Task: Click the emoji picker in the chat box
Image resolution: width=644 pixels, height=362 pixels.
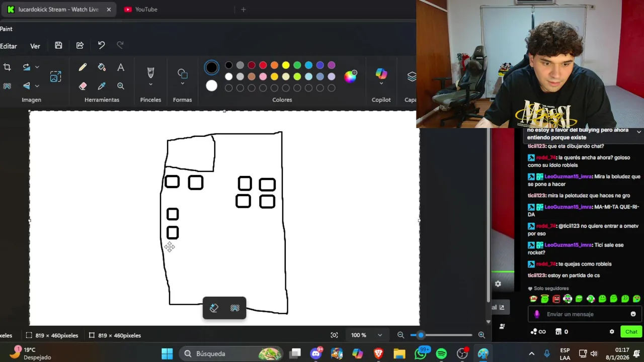Action: point(633,314)
